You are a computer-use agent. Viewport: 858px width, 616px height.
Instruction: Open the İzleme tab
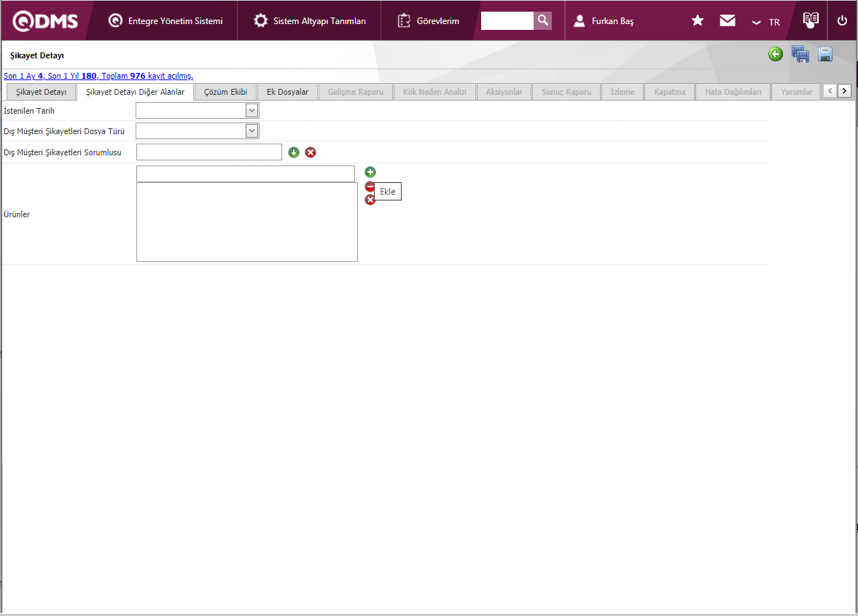[x=623, y=92]
